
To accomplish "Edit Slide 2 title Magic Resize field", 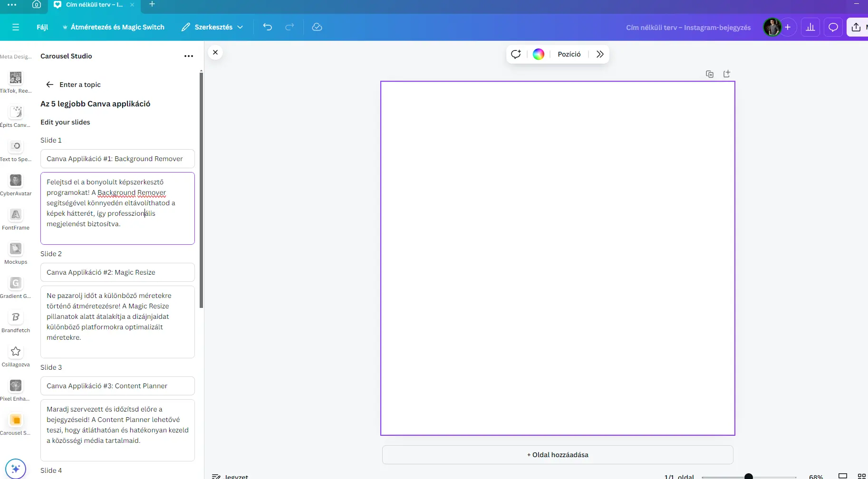I will (x=117, y=272).
